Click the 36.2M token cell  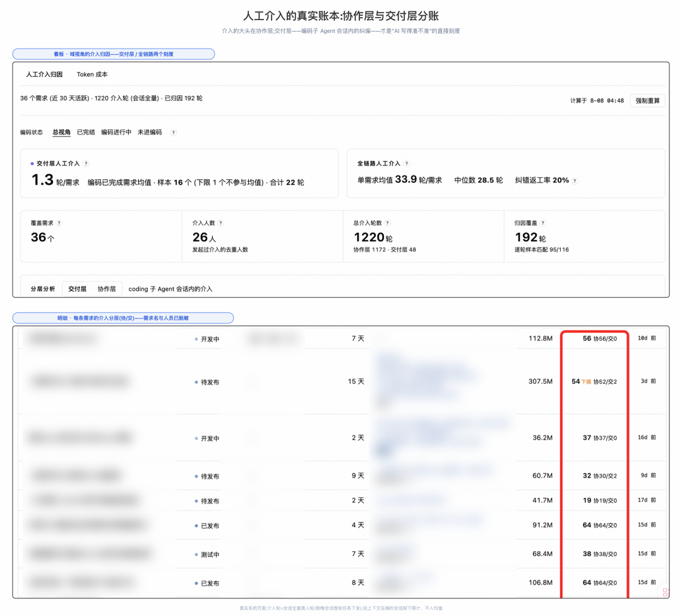coord(542,437)
